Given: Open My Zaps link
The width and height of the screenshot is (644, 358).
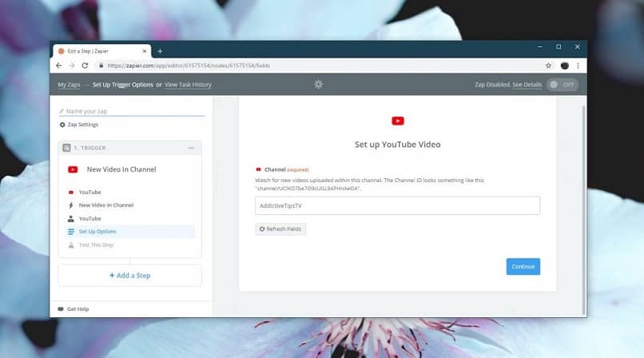Looking at the screenshot, I should 69,85.
